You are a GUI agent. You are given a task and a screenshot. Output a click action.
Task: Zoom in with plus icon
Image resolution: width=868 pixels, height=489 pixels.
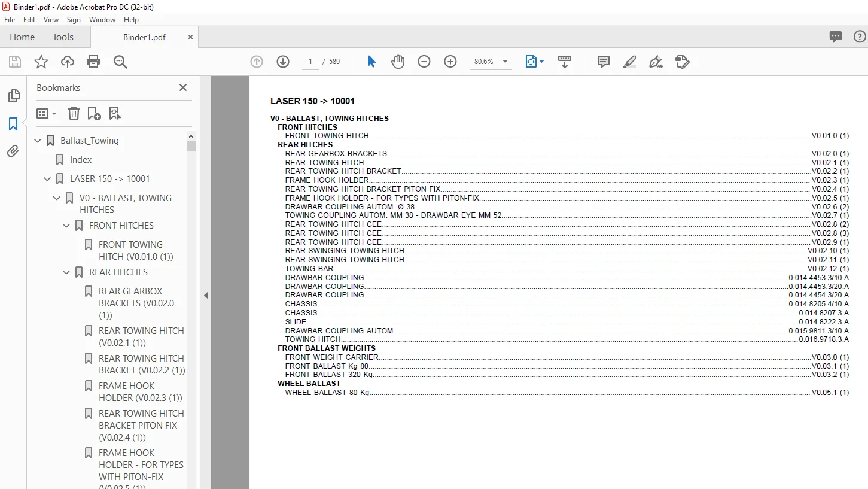point(450,62)
